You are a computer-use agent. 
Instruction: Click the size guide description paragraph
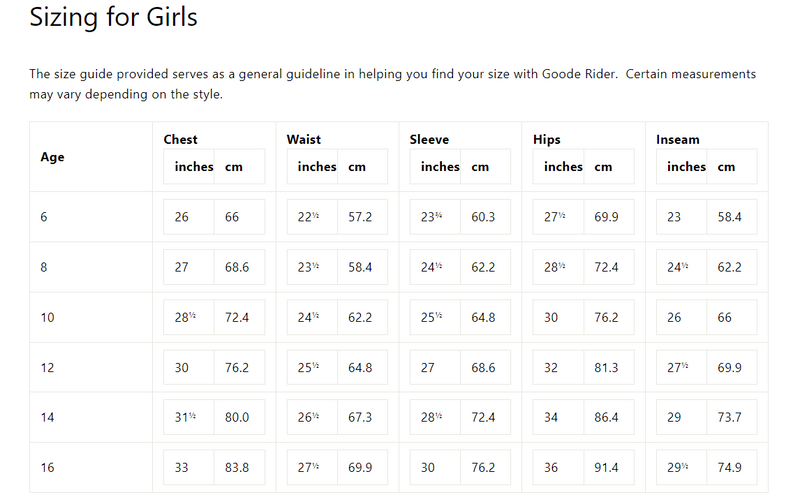coord(392,84)
